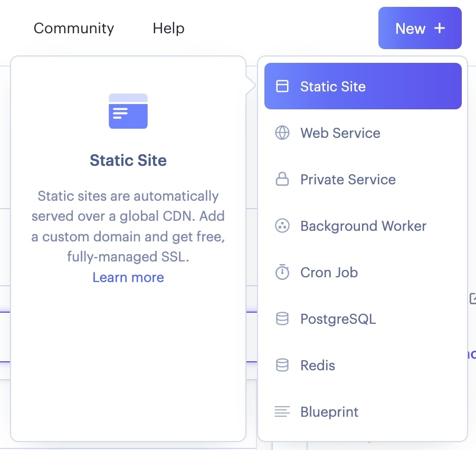This screenshot has width=476, height=450.
Task: Click the PostgreSQL database icon
Action: click(282, 319)
